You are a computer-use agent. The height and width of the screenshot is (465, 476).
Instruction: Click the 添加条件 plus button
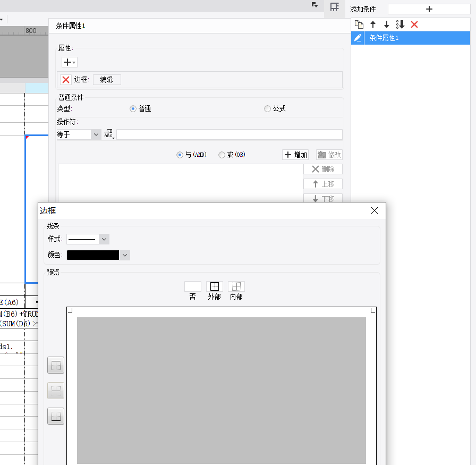[429, 9]
